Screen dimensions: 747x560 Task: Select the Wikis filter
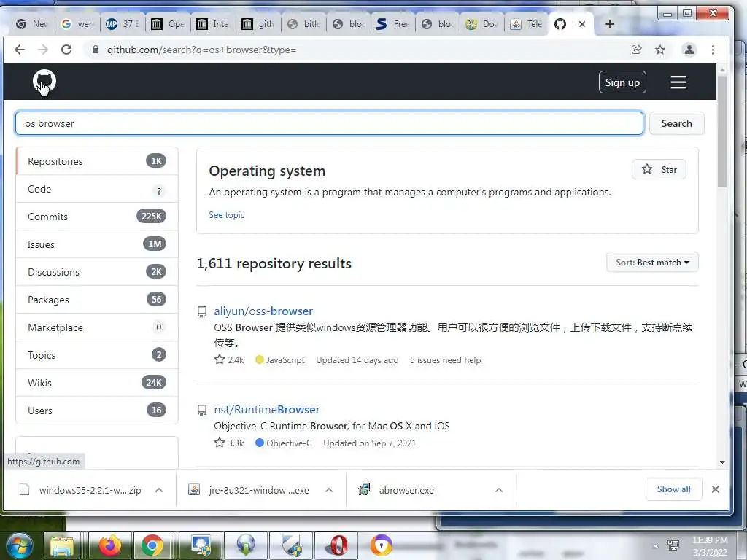point(97,383)
